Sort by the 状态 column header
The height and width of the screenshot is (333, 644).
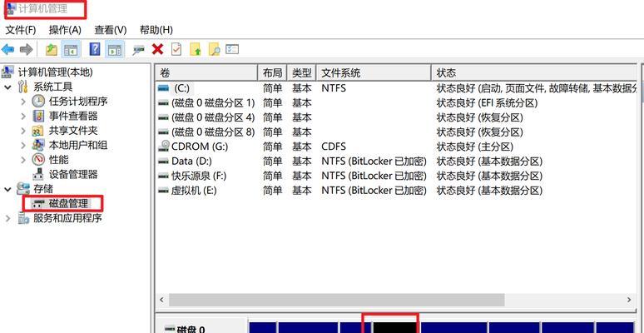point(534,73)
